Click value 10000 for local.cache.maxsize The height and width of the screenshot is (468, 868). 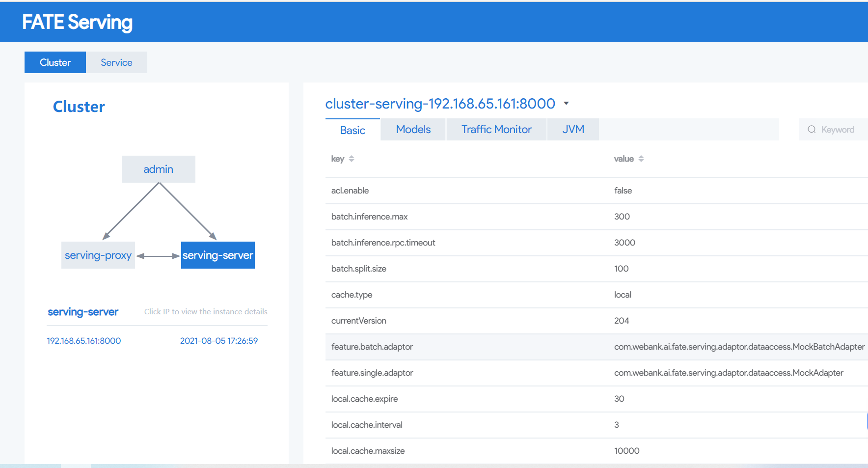tap(627, 451)
